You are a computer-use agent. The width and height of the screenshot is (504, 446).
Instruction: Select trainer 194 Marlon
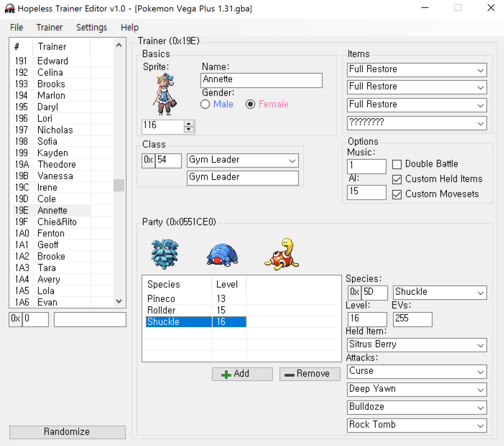62,96
